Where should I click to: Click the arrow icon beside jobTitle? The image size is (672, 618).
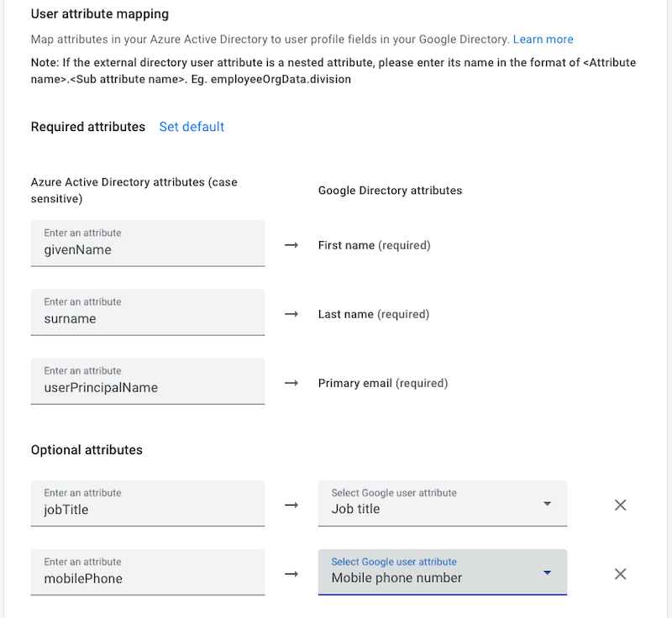click(291, 505)
